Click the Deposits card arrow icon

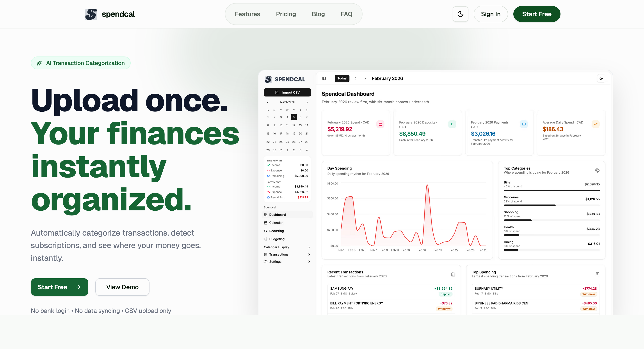coord(452,124)
